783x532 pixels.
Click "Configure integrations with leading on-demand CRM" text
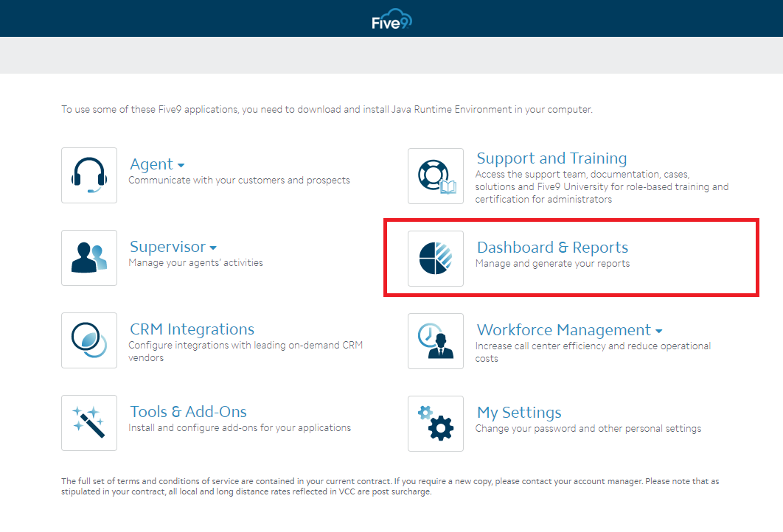coord(246,351)
